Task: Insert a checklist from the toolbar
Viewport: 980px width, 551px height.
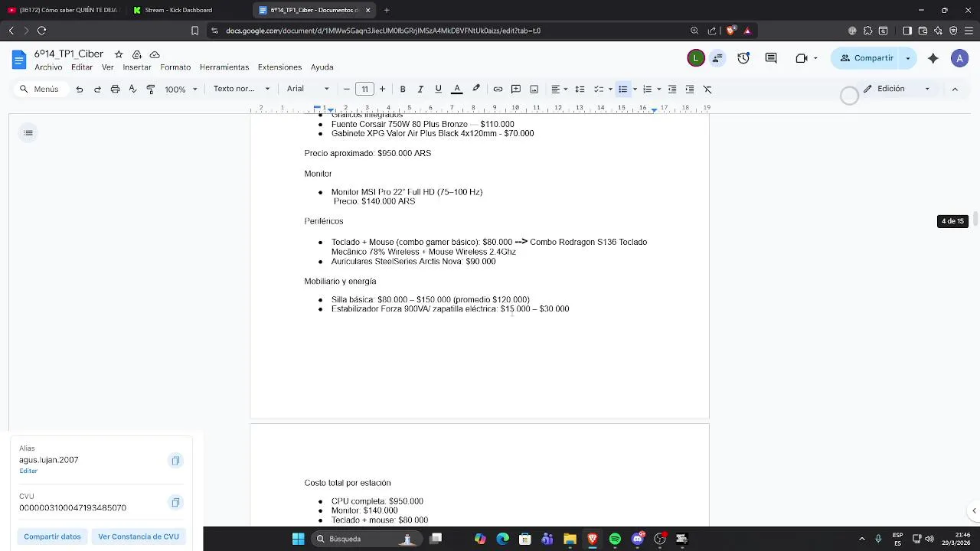Action: [599, 90]
